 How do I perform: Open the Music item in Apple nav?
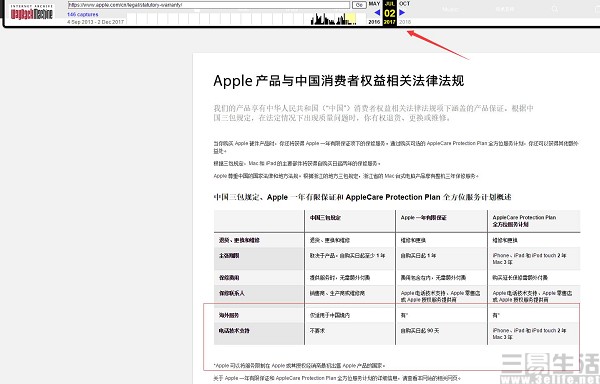[450, 9]
